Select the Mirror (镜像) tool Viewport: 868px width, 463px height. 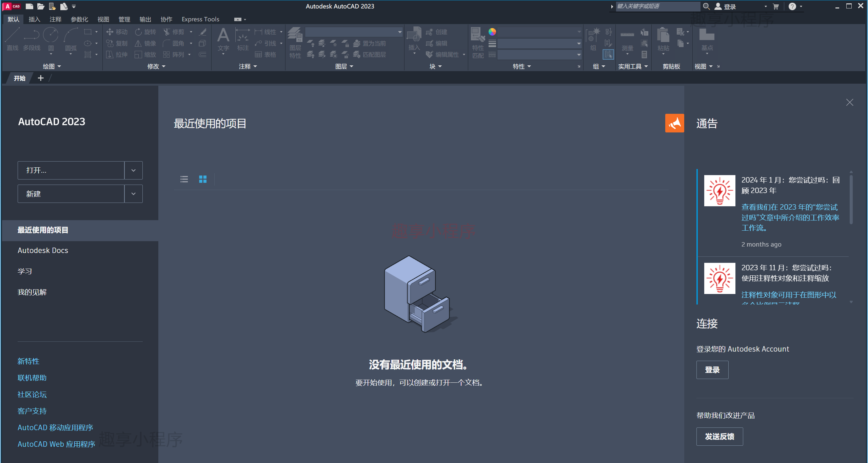pyautogui.click(x=145, y=43)
